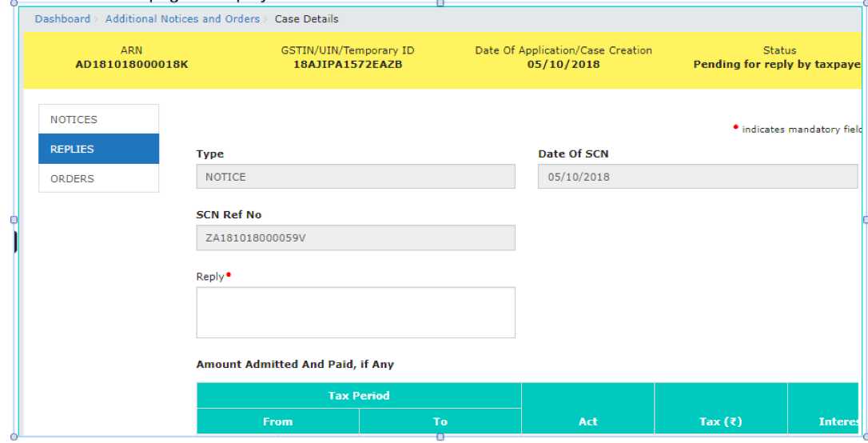Image resolution: width=868 pixels, height=443 pixels.
Task: Click the Type field showing NOTICE
Action: point(356,177)
